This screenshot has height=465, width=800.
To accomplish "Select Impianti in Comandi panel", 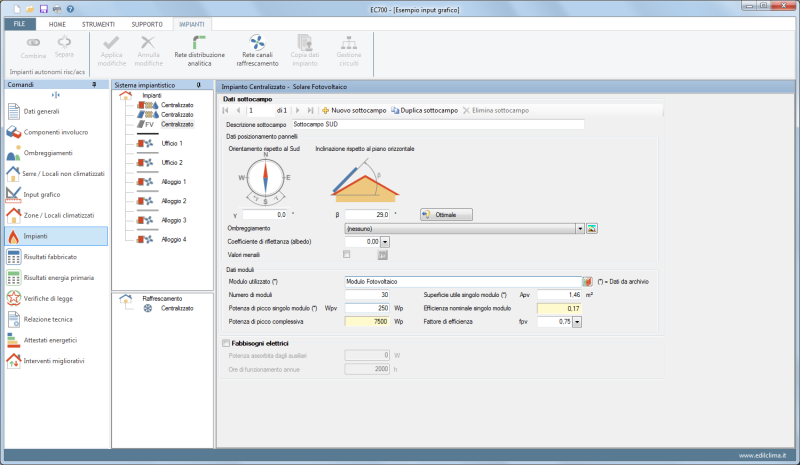I will pos(56,236).
